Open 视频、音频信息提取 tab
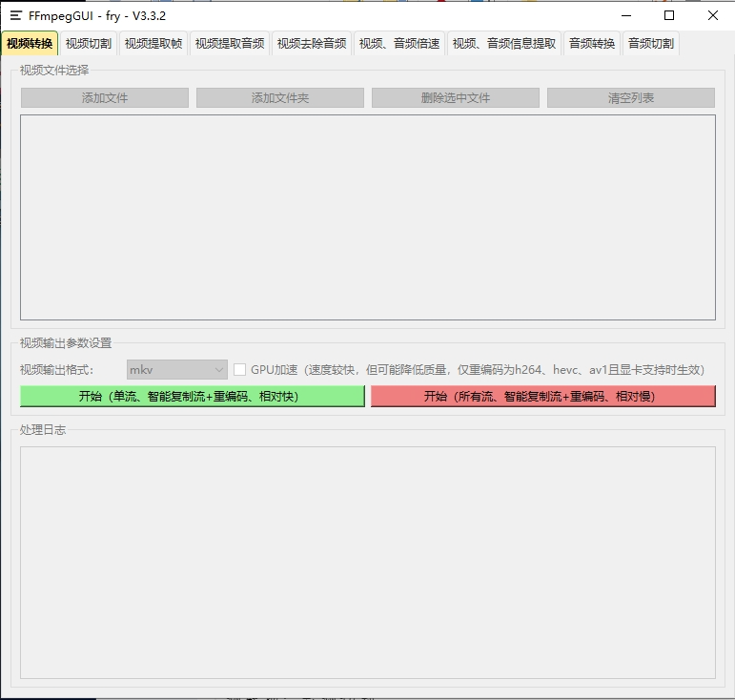Viewport: 735px width, 700px height. [x=504, y=44]
